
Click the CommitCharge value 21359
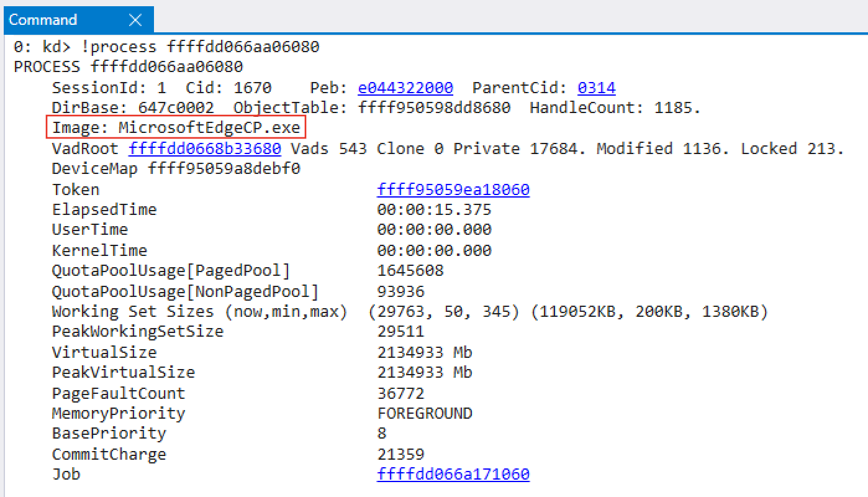tap(400, 454)
